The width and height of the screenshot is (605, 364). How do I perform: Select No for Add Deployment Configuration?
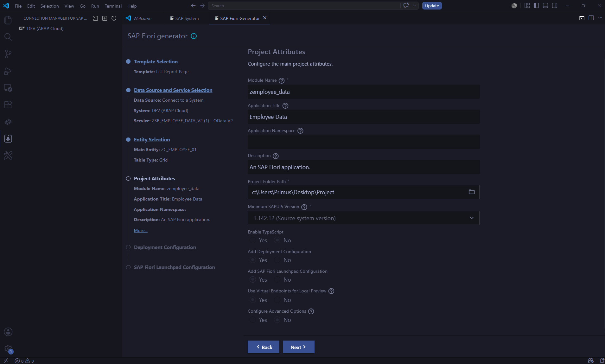(277, 260)
